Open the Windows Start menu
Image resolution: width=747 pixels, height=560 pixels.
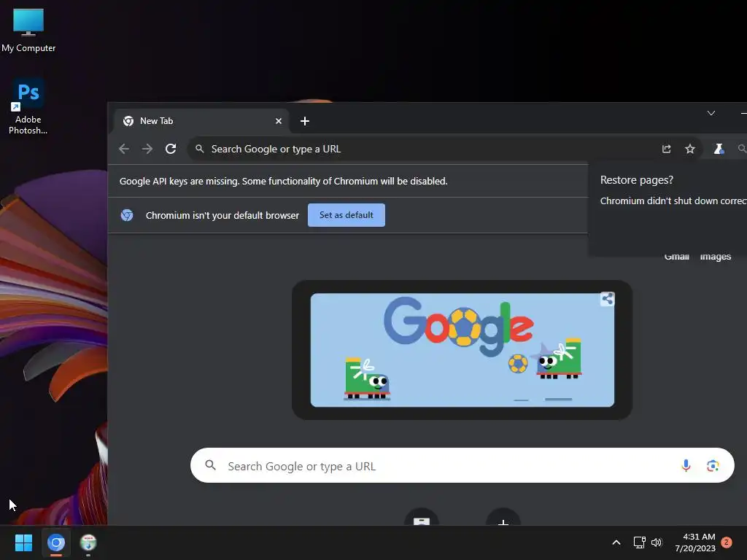point(23,542)
